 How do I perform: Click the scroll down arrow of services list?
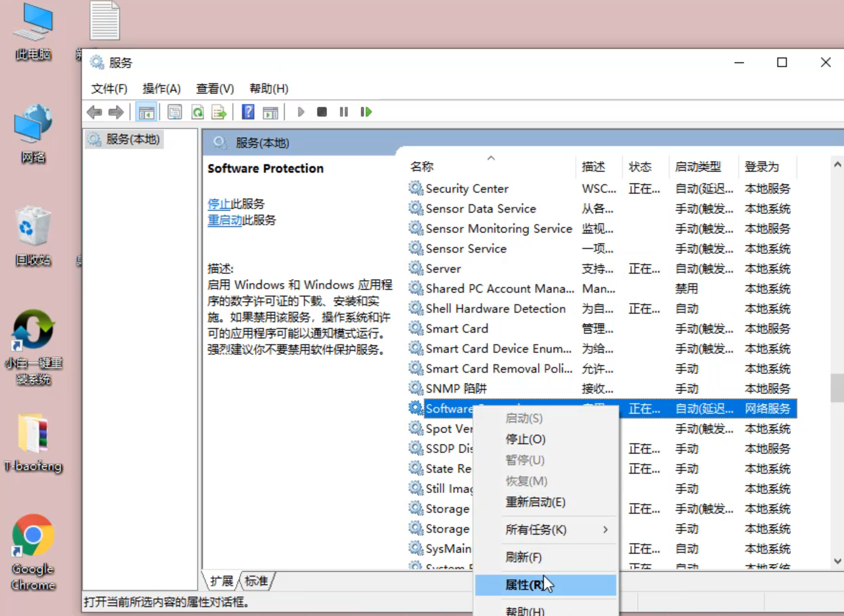(837, 561)
